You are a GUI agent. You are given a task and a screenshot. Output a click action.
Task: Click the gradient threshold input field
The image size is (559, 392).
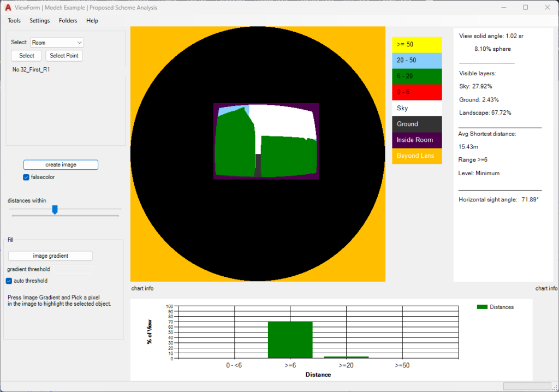(x=73, y=270)
